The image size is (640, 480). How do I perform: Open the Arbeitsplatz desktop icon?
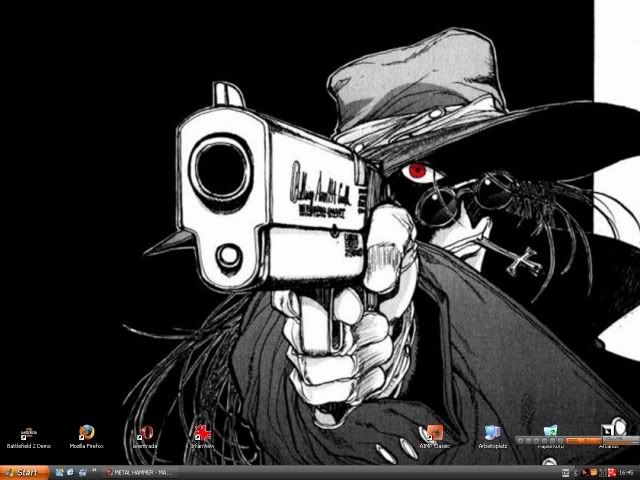(x=493, y=437)
